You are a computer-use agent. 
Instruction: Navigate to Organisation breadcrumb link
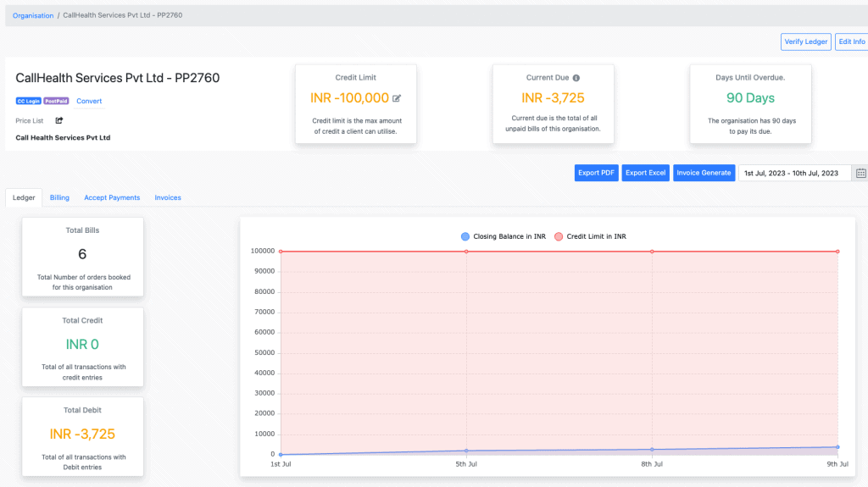click(x=33, y=15)
